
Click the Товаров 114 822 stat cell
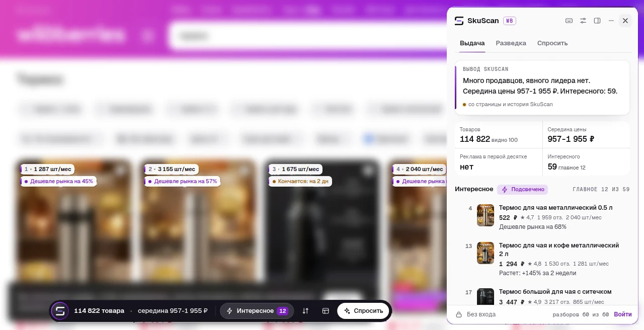(x=499, y=135)
